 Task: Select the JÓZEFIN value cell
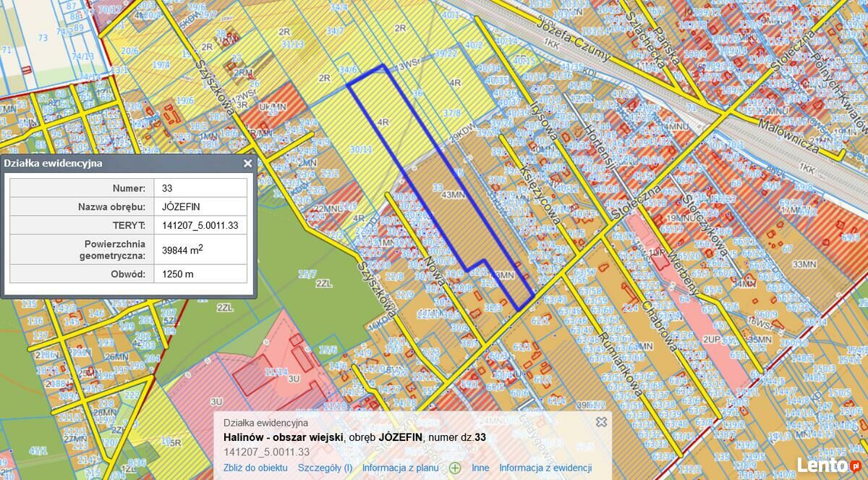tap(200, 206)
